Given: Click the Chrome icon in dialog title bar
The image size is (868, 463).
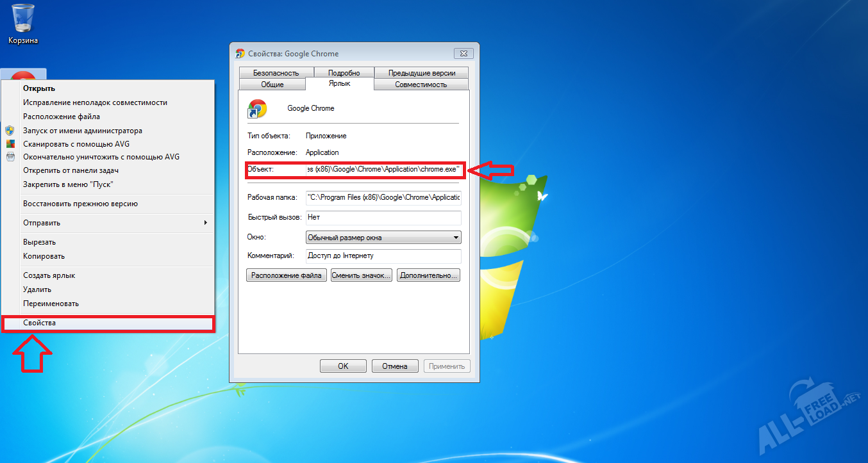Looking at the screenshot, I should [x=240, y=54].
